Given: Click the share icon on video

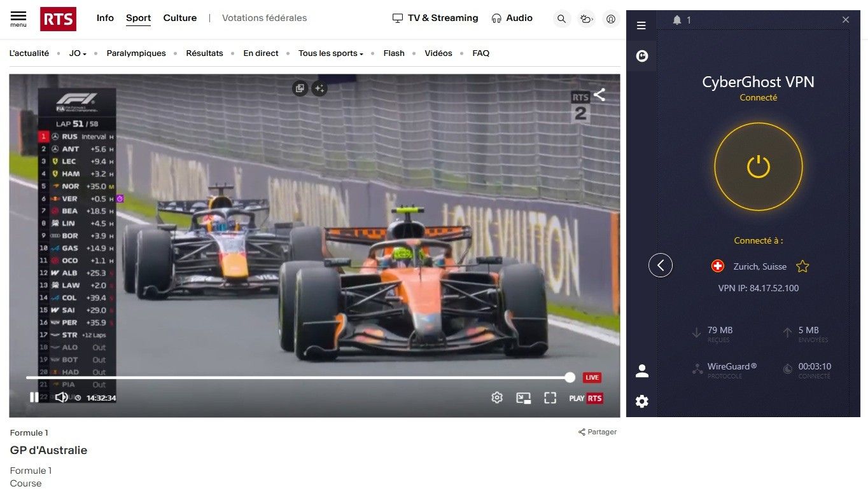Looking at the screenshot, I should pos(599,95).
